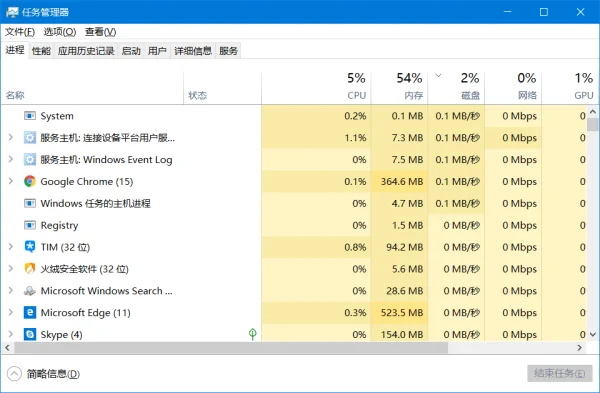Click the 结束任务(E) button
The width and height of the screenshot is (600, 393).
(x=559, y=373)
